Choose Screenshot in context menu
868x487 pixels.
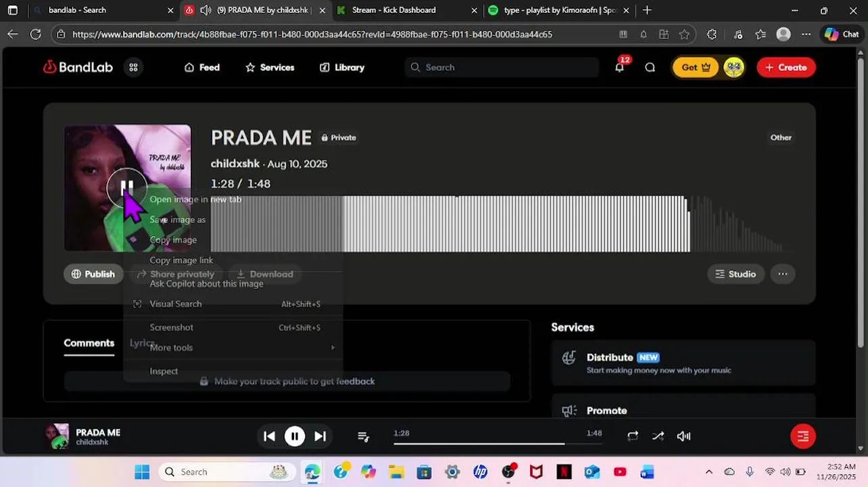pos(233,327)
